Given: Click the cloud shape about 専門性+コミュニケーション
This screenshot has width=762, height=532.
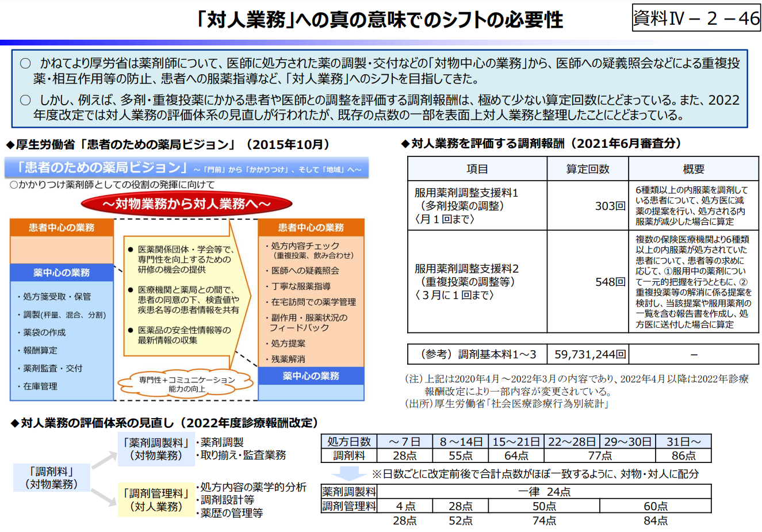Looking at the screenshot, I should coord(186,384).
